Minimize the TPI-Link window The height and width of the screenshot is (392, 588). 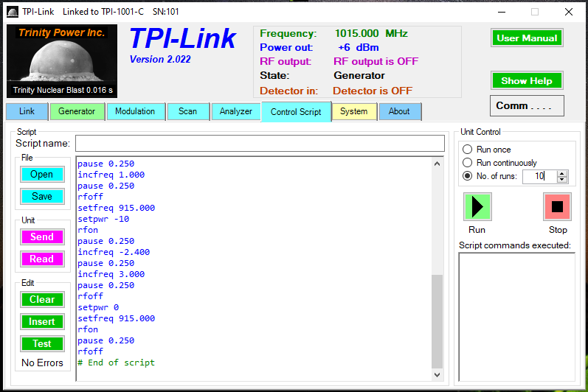tap(502, 12)
